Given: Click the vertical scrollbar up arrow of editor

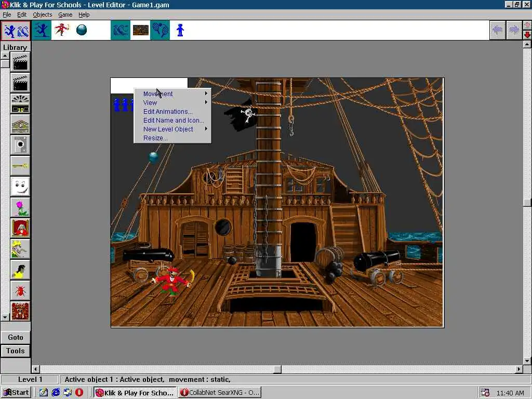Looking at the screenshot, I should coord(527,44).
